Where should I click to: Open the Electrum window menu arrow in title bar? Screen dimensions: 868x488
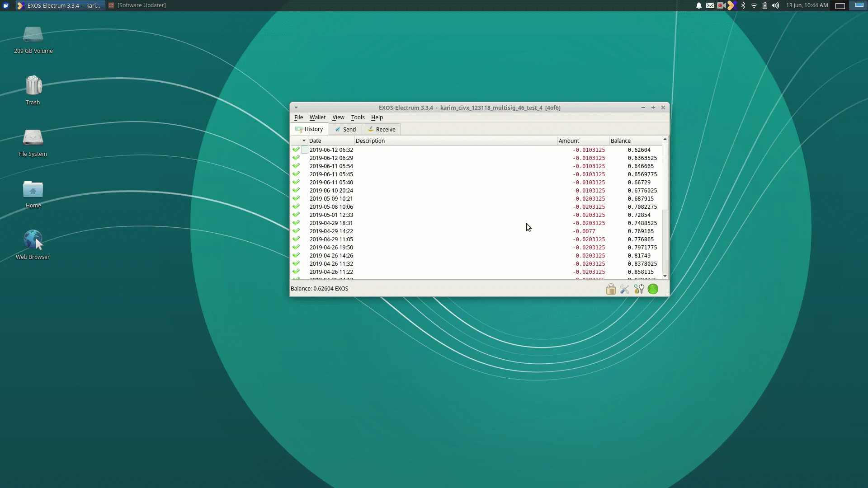(296, 108)
